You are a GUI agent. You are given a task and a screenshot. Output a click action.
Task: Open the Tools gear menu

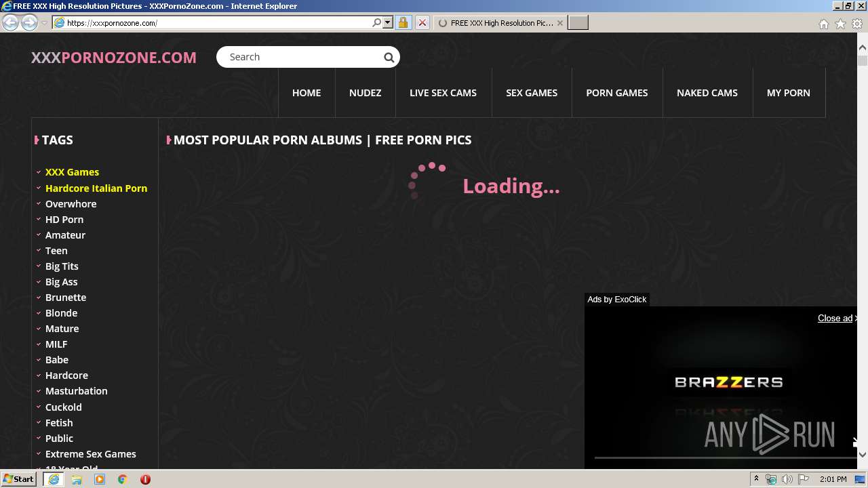[857, 24]
